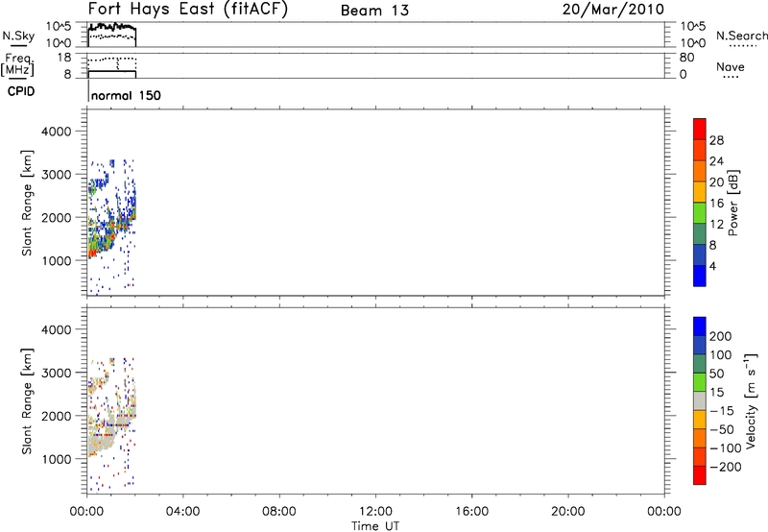The height and width of the screenshot is (532, 768).
Task: Click the "20" label on Power colorbar
Action: pos(716,182)
